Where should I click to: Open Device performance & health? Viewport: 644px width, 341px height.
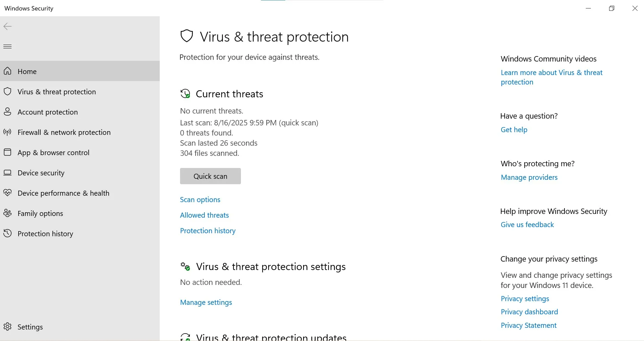click(x=63, y=193)
